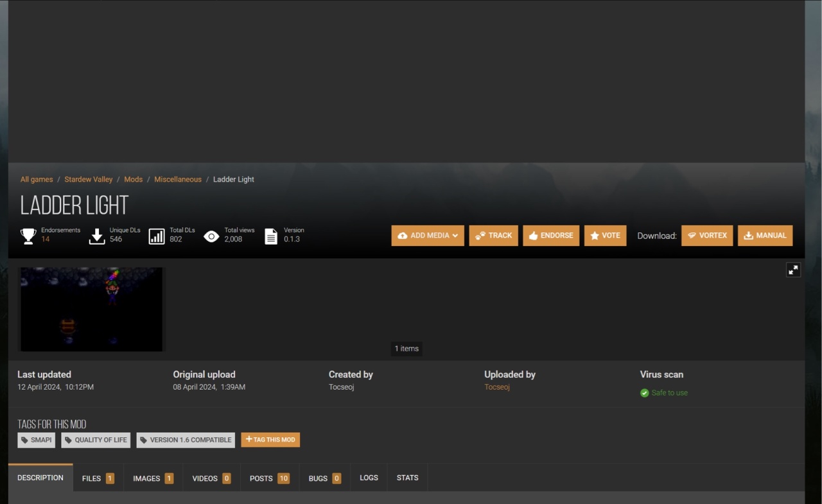Click the original upload date 08 April 2024
This screenshot has width=822, height=504.
coord(209,387)
